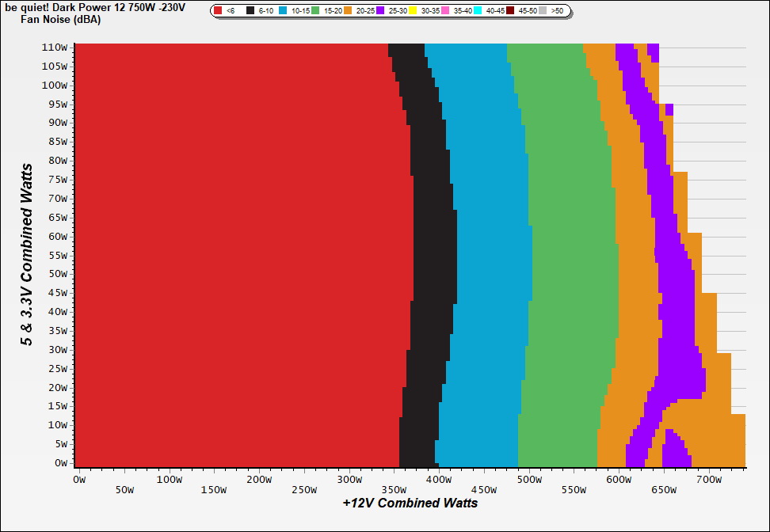Click '45W' on the vertical axis
The image size is (770, 532).
(58, 293)
